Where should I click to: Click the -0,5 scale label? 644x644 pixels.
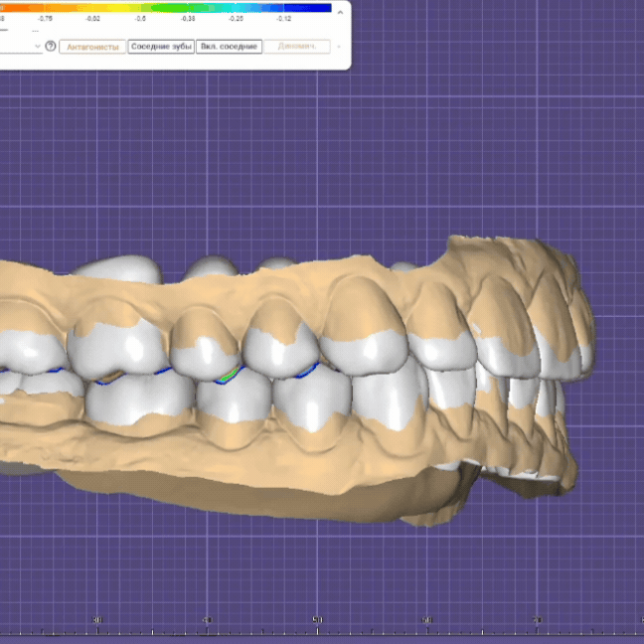tap(140, 19)
